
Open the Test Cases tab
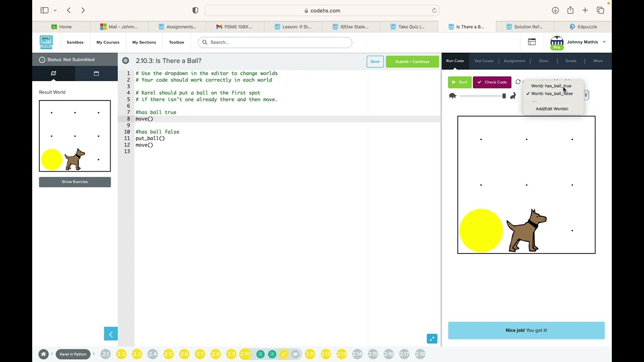pyautogui.click(x=484, y=61)
